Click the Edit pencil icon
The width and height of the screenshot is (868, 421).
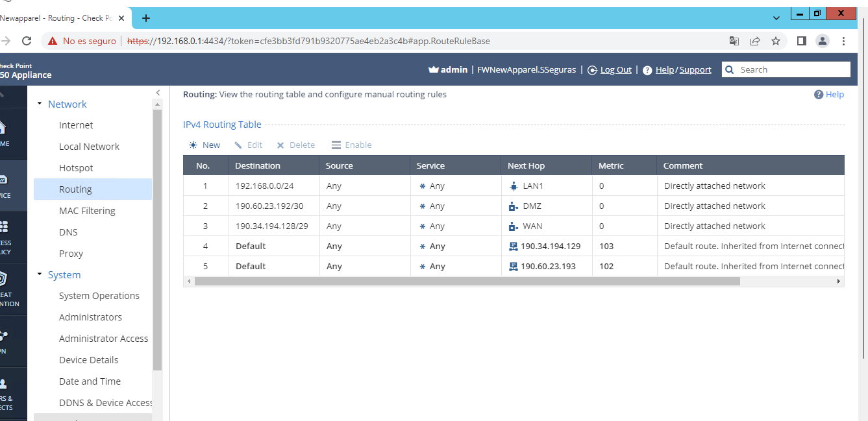click(238, 145)
